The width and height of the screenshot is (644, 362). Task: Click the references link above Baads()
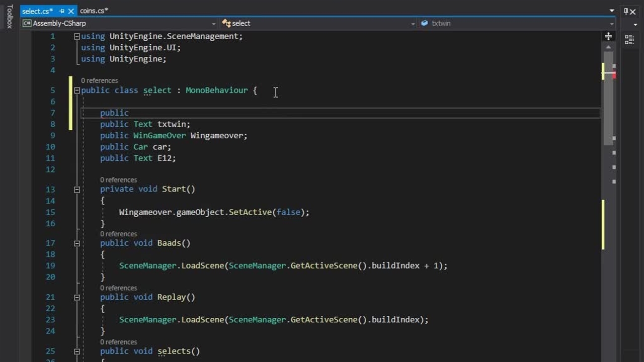118,234
